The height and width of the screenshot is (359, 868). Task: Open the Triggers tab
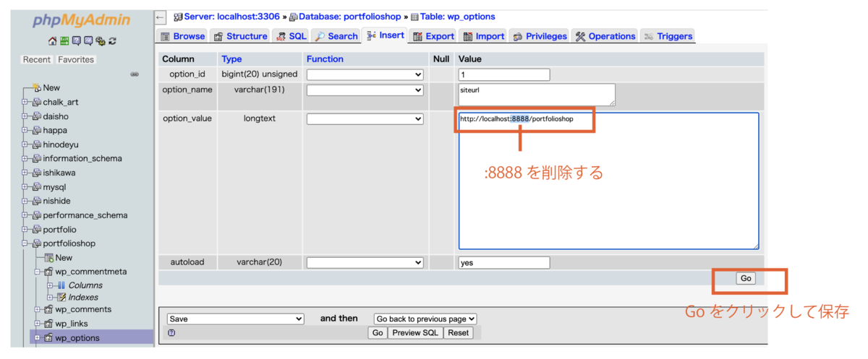(668, 36)
